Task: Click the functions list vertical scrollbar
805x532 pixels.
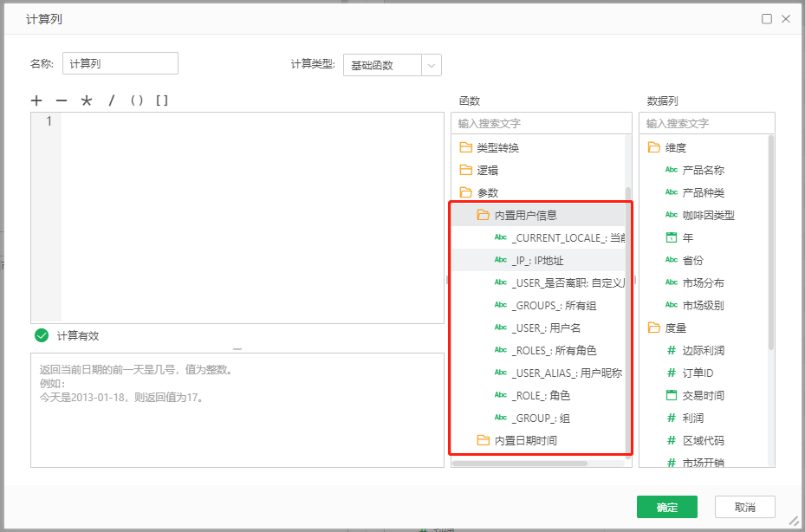Action: [x=628, y=321]
